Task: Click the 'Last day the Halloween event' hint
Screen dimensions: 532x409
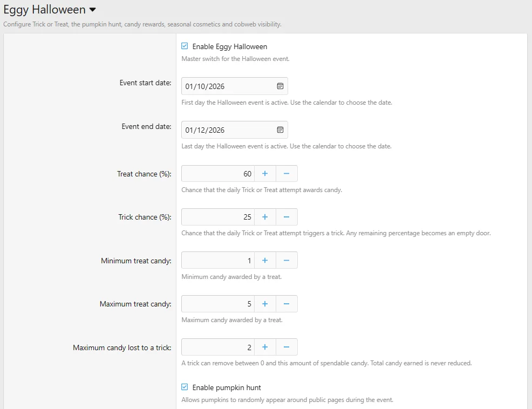Action: [x=287, y=146]
